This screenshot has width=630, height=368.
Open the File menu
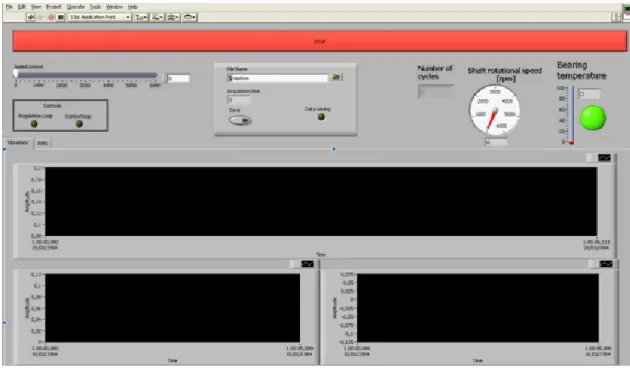click(x=9, y=7)
